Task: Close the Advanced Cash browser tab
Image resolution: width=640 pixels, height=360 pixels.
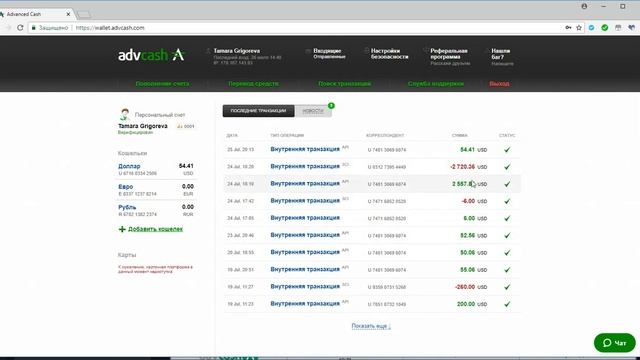Action: click(68, 14)
